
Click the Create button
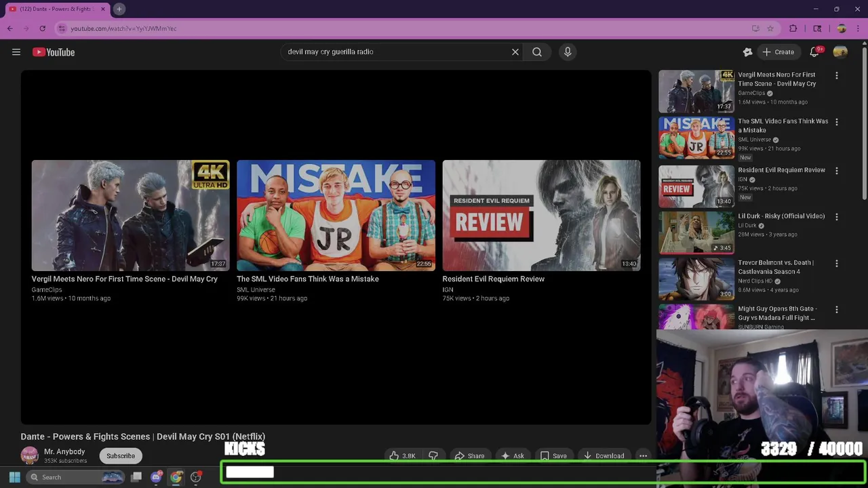(x=778, y=52)
